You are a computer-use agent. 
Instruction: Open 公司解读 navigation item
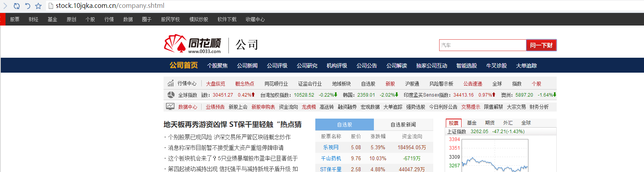click(397, 66)
